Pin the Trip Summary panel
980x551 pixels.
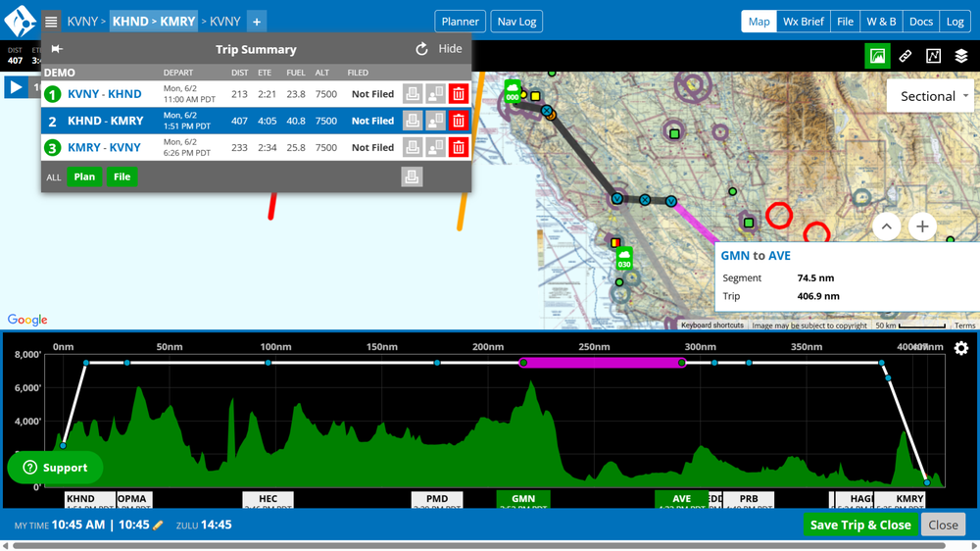click(57, 49)
